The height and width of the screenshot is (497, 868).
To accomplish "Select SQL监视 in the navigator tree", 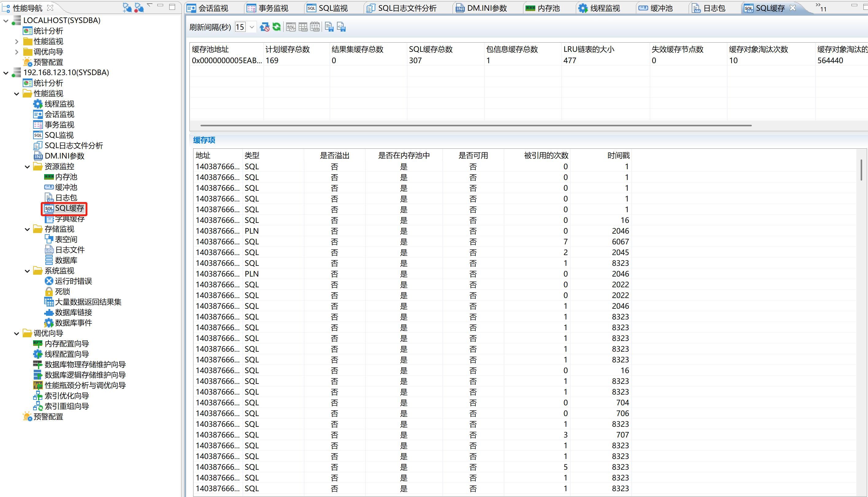I will tap(54, 135).
